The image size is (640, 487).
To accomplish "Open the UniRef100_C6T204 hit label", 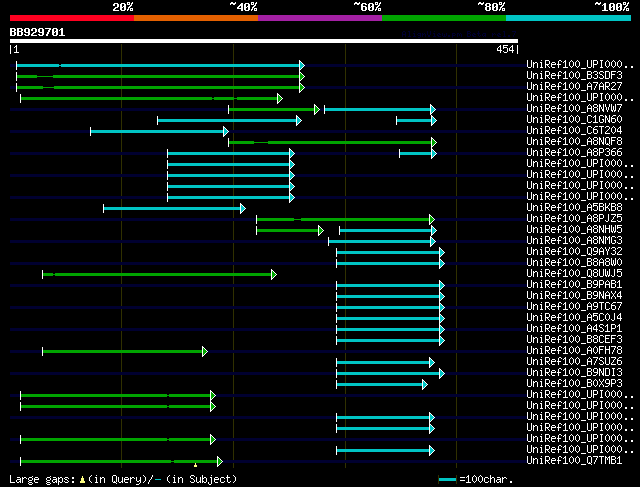I will tap(574, 131).
